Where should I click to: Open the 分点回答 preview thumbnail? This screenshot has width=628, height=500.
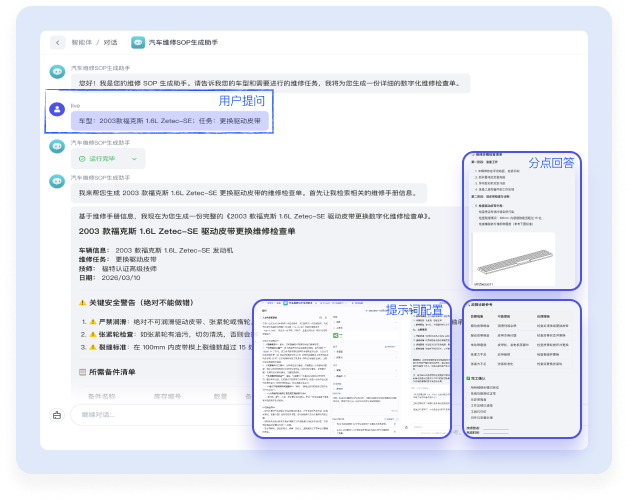[521, 221]
